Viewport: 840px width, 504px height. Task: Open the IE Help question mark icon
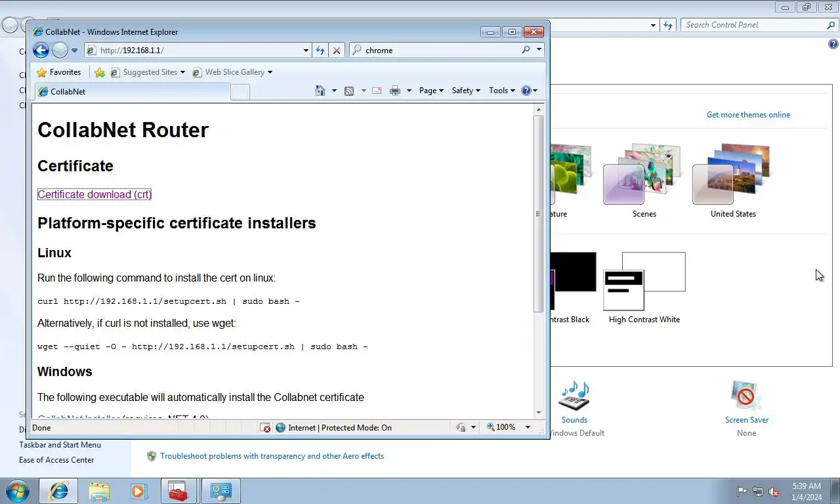click(526, 91)
